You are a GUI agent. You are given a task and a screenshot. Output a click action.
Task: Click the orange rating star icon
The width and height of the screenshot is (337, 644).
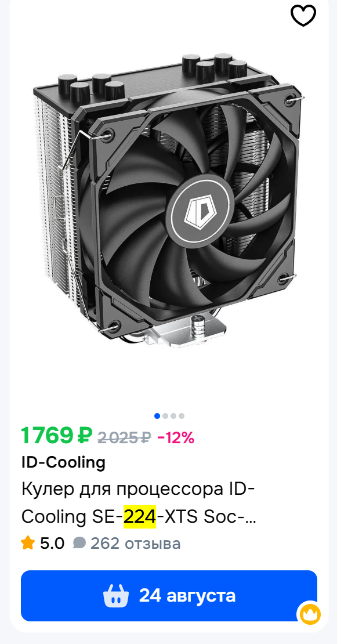pyautogui.click(x=28, y=543)
